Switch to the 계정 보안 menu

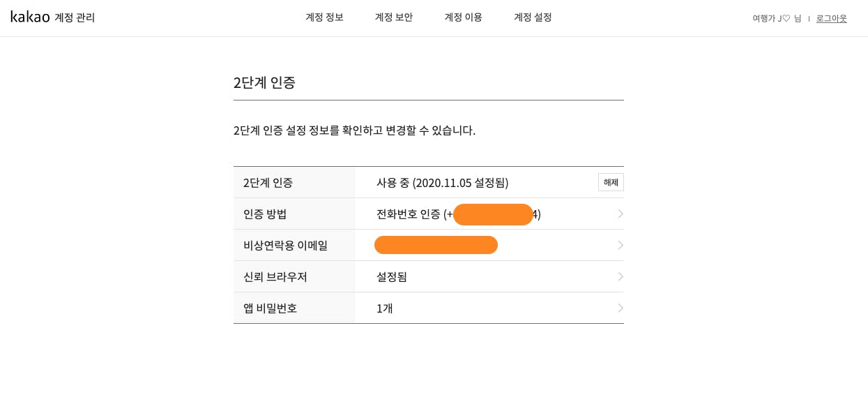394,17
